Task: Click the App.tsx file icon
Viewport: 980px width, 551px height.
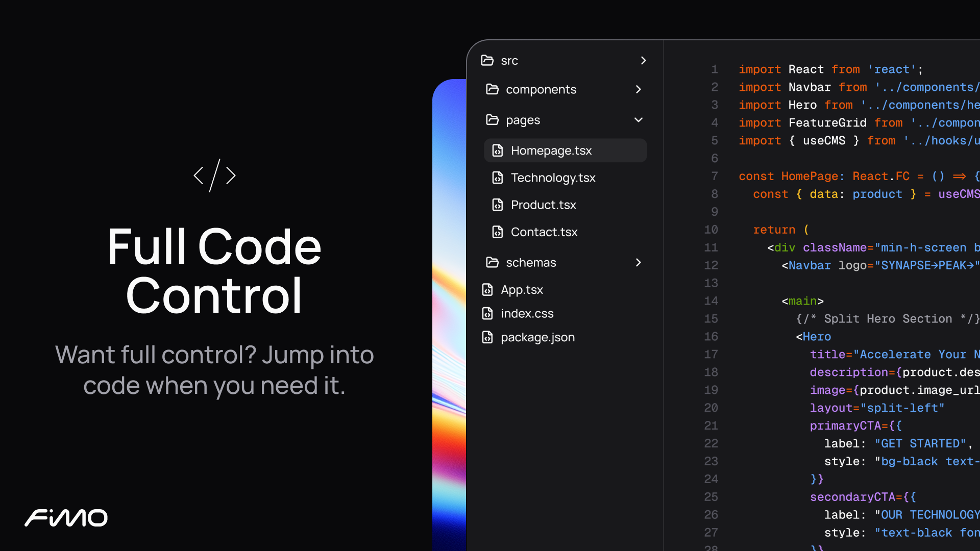Action: pyautogui.click(x=487, y=290)
